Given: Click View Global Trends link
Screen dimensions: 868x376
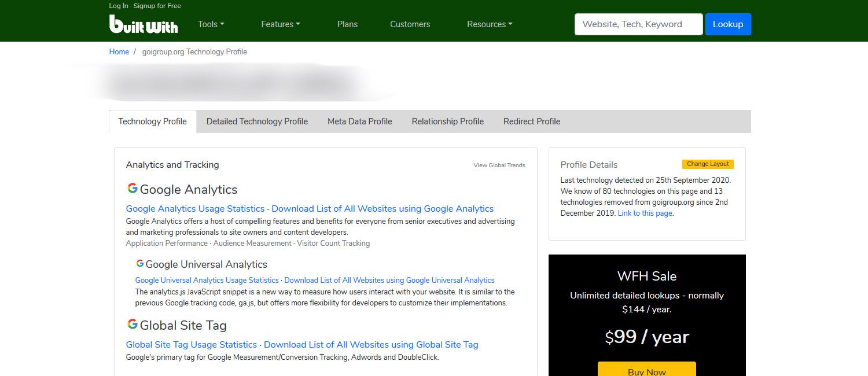Looking at the screenshot, I should pyautogui.click(x=499, y=165).
